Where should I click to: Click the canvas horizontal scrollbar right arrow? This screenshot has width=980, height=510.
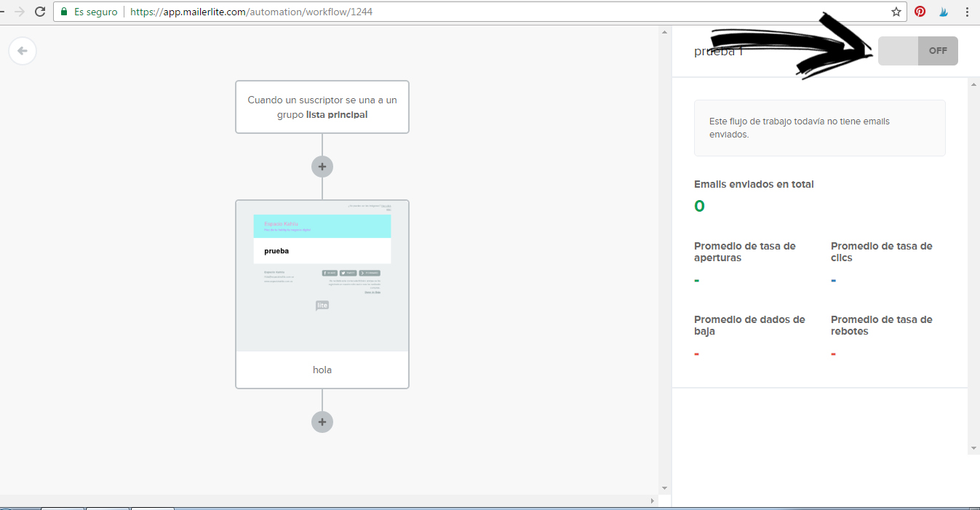652,501
